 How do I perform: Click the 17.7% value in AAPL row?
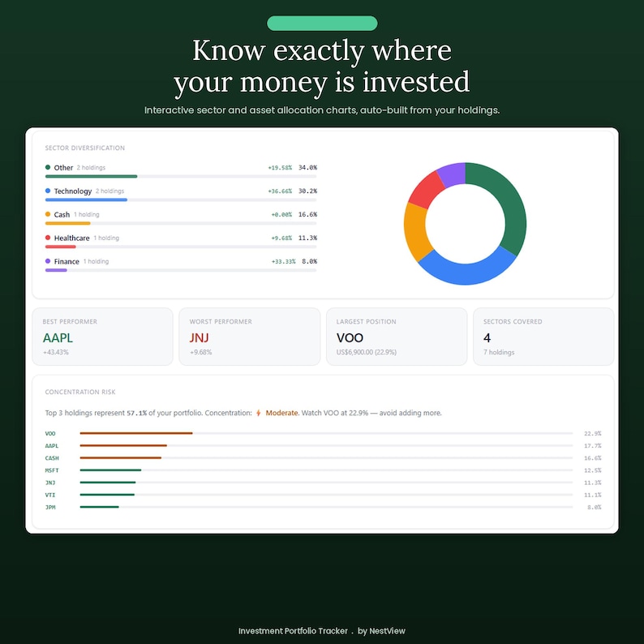pos(593,445)
